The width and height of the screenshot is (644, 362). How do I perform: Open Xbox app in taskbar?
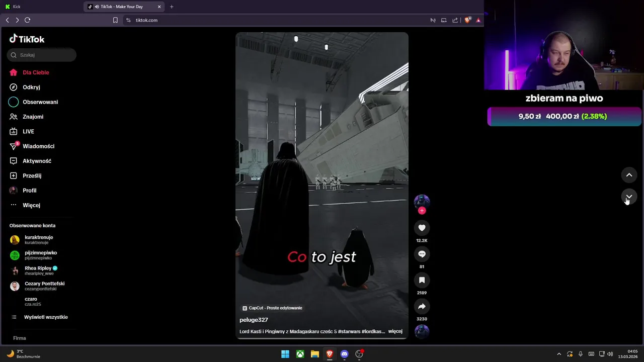coord(300,354)
